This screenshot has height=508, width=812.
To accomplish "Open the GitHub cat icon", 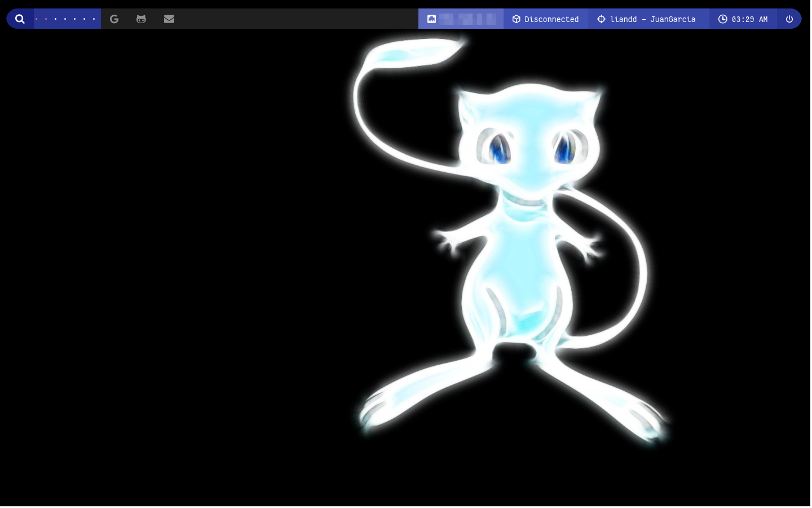I will [141, 19].
